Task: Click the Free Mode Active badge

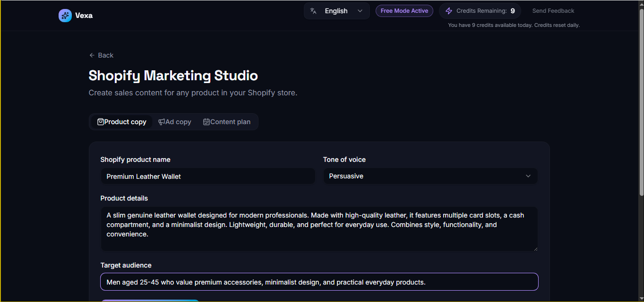Action: 404,11
